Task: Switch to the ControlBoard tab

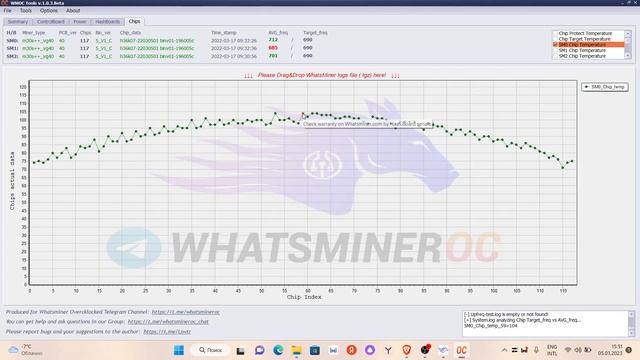Action: click(x=51, y=22)
